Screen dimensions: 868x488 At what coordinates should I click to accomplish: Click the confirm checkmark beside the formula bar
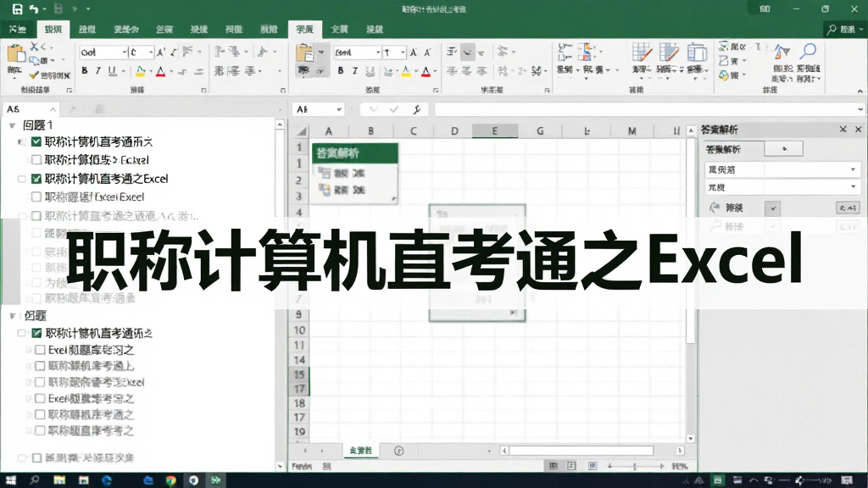click(x=393, y=109)
